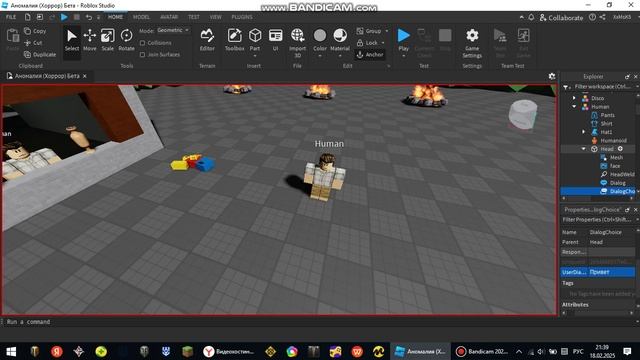Screen dimensions: 640x360
Task: Close the Аномалия (Хоррор) Бета document tab
Action: pos(84,76)
